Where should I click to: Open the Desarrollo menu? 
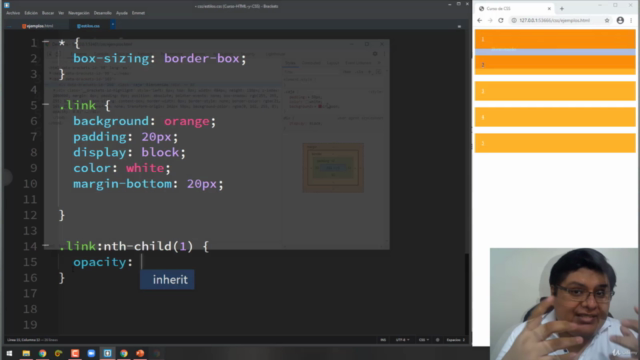tap(102, 13)
